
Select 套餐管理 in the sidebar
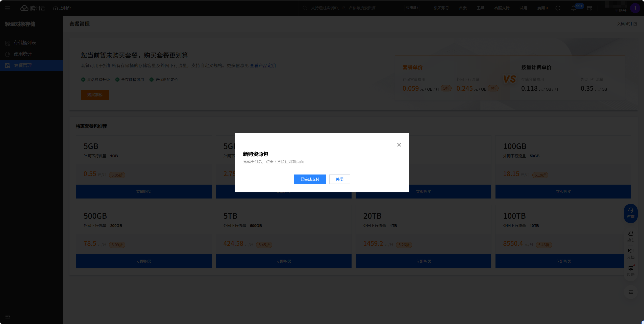coord(32,65)
